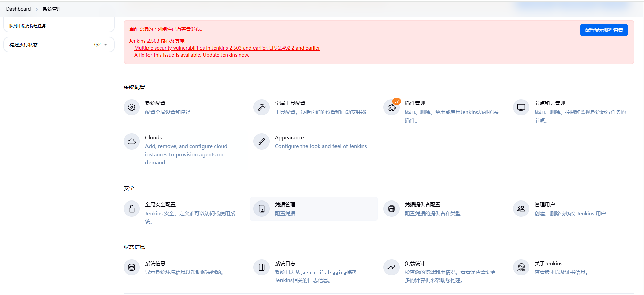Click the 凭据管理 credential icon
644x295 pixels.
tap(262, 209)
